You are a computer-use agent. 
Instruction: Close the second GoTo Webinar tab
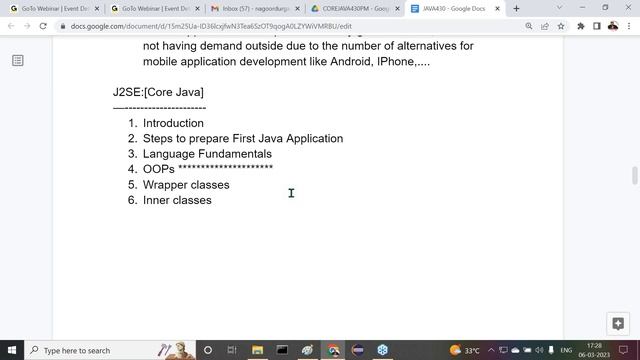click(197, 8)
